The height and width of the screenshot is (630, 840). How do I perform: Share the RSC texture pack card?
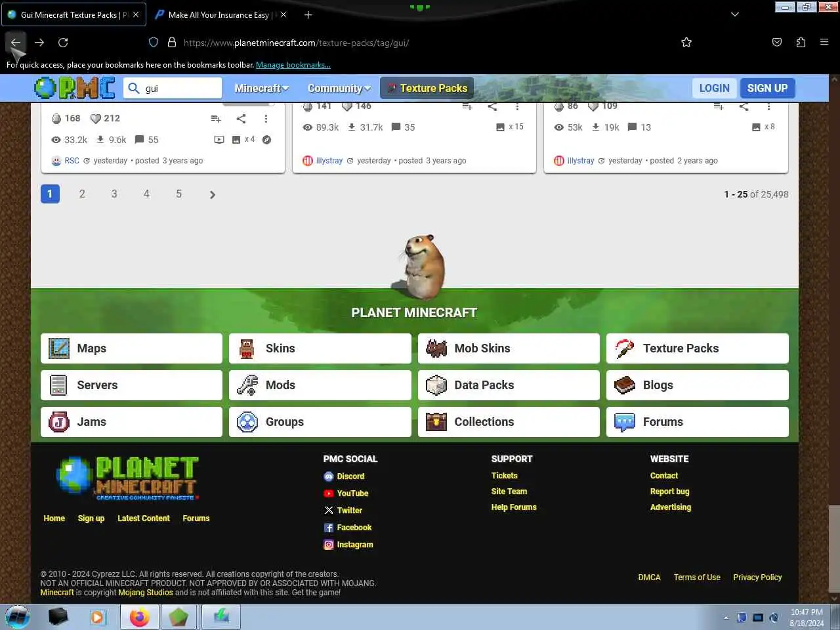[x=241, y=119]
